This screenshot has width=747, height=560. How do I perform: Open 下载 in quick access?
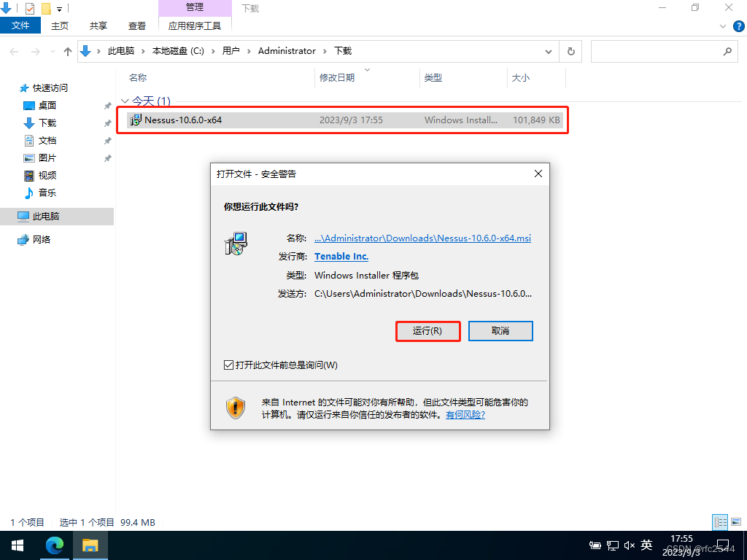47,122
